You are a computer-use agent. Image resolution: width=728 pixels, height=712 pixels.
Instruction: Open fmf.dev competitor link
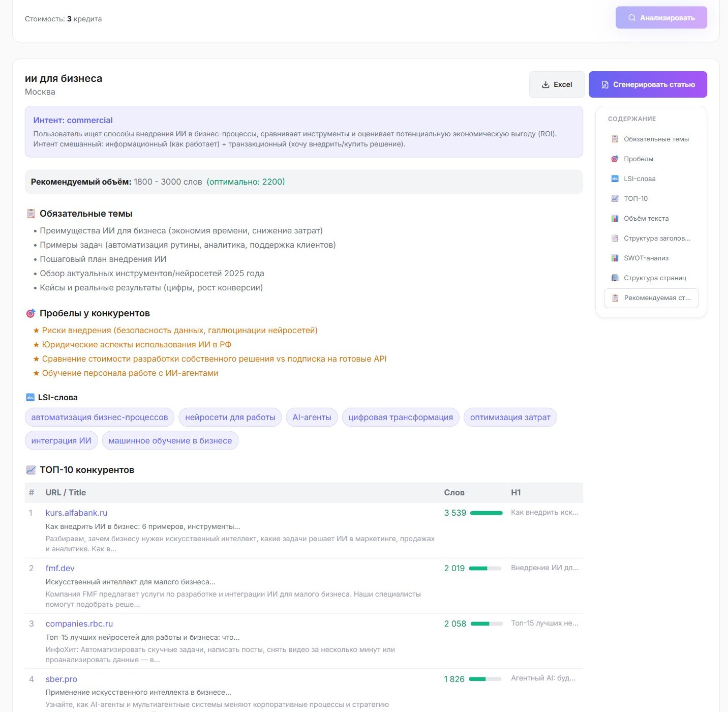60,568
